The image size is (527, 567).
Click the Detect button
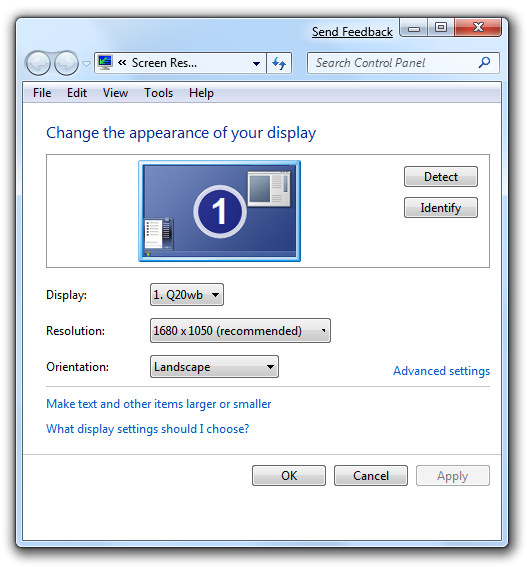click(x=441, y=177)
